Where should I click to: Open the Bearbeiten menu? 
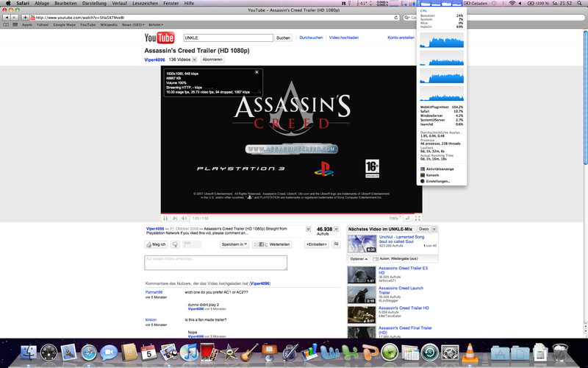(65, 3)
